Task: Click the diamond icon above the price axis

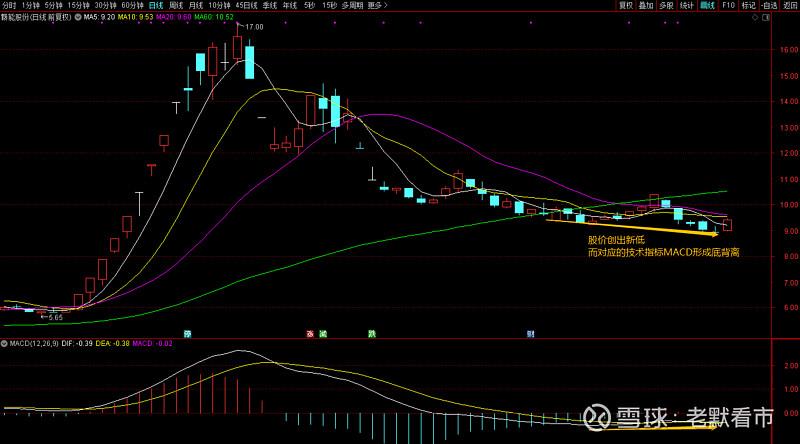Action: [754, 18]
